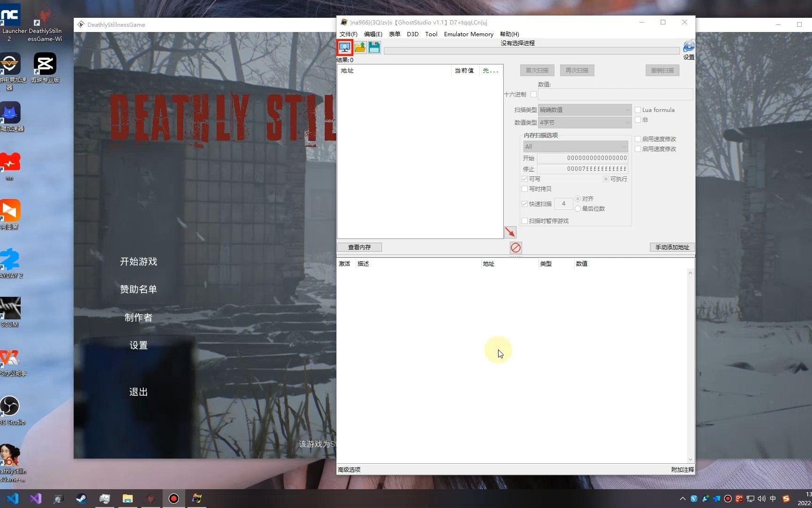The width and height of the screenshot is (812, 508).
Task: Open the memory region All dropdown
Action: (x=576, y=146)
